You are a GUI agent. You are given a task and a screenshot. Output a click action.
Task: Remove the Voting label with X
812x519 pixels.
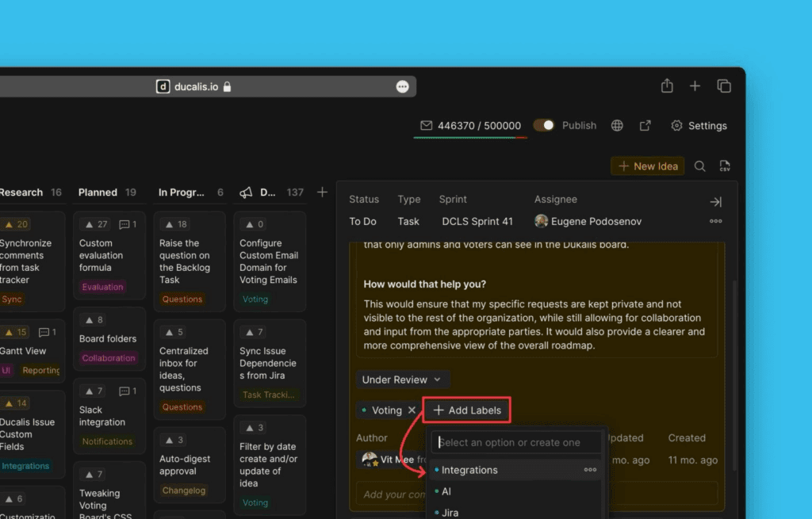412,410
